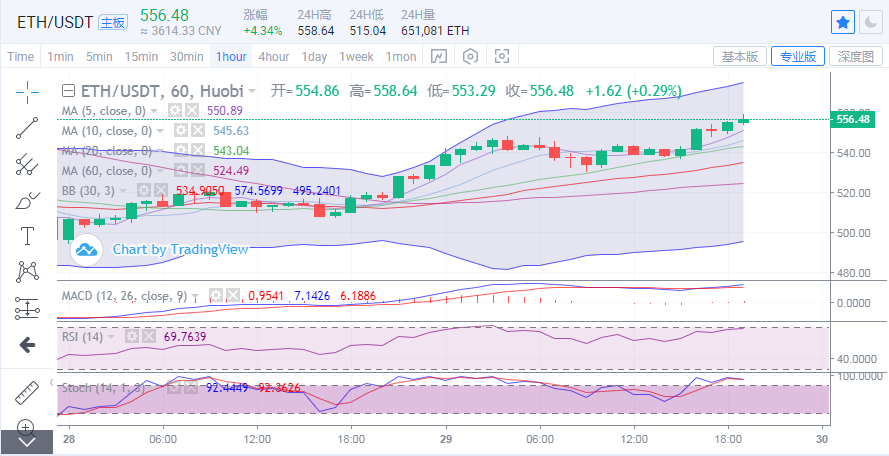This screenshot has width=889, height=456.
Task: Open Stoch indicator settings gear
Action: (x=175, y=388)
